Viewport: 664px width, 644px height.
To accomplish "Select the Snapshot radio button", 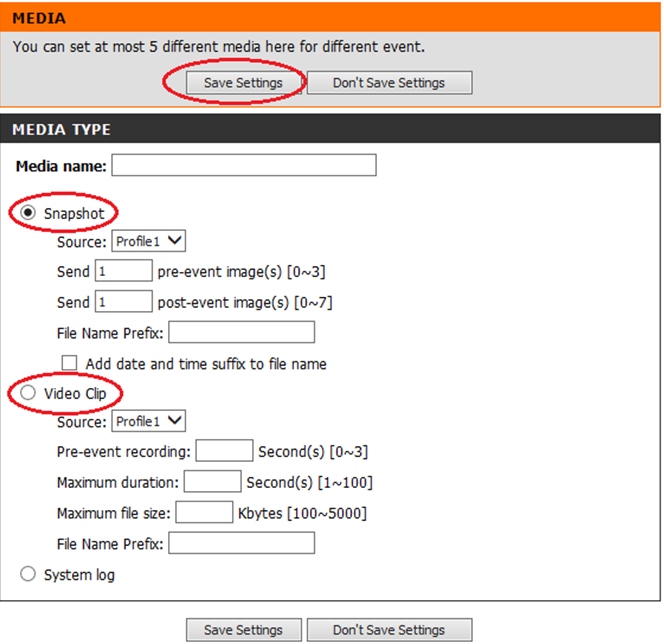I will 27,213.
